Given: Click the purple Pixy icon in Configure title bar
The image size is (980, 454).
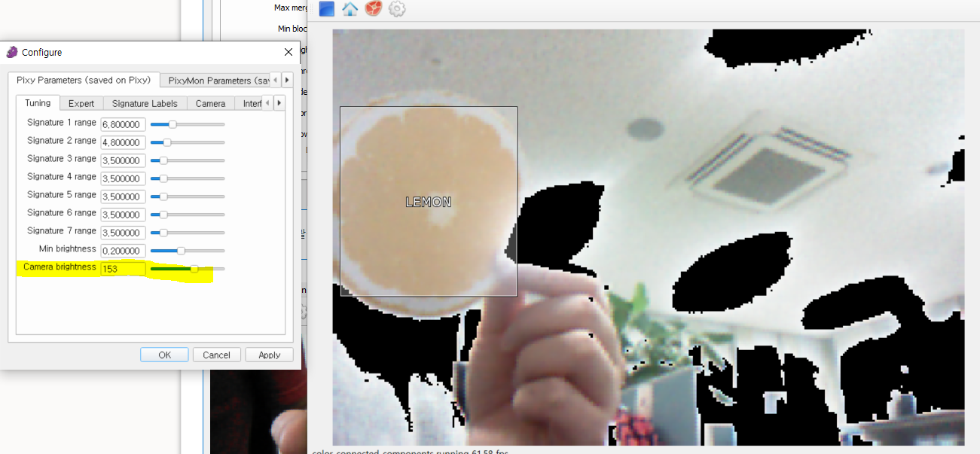Looking at the screenshot, I should [x=12, y=52].
